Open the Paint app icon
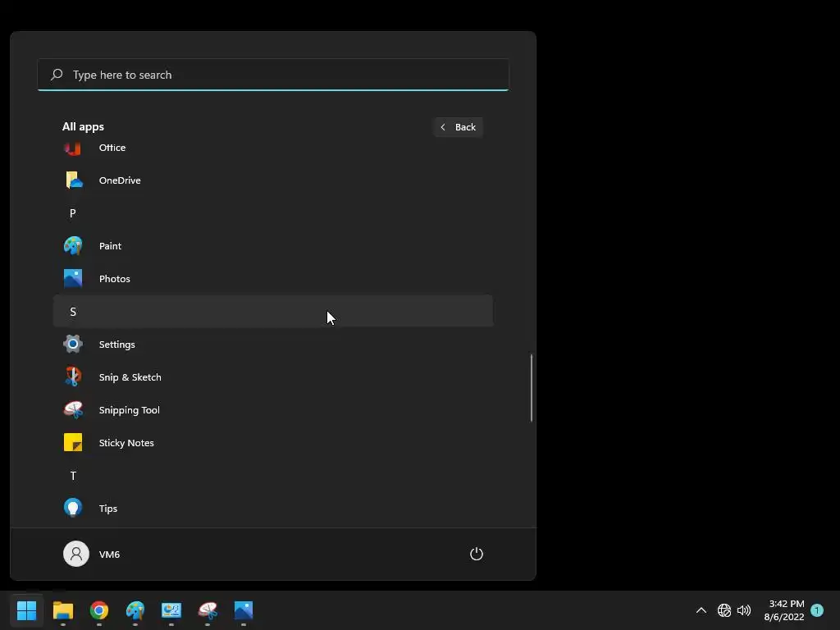The width and height of the screenshot is (840, 630). (73, 246)
